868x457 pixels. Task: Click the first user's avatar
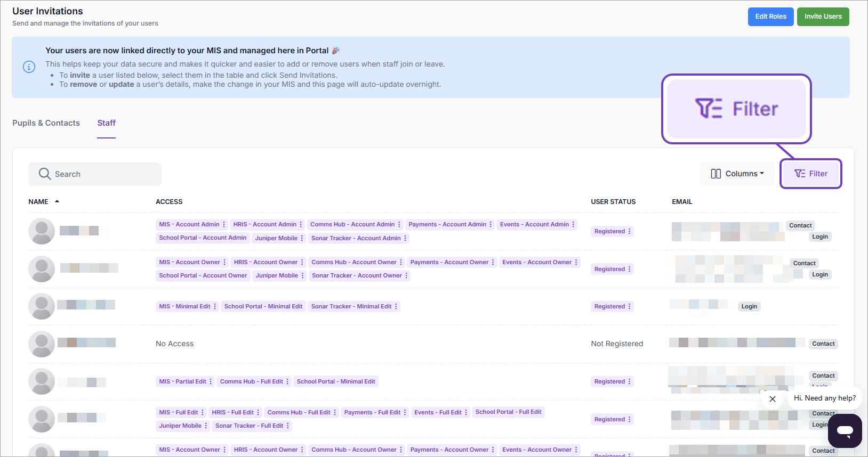[42, 231]
